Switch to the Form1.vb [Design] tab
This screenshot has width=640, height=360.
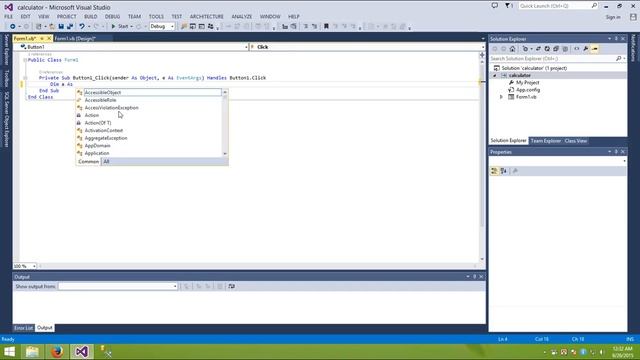click(75, 38)
